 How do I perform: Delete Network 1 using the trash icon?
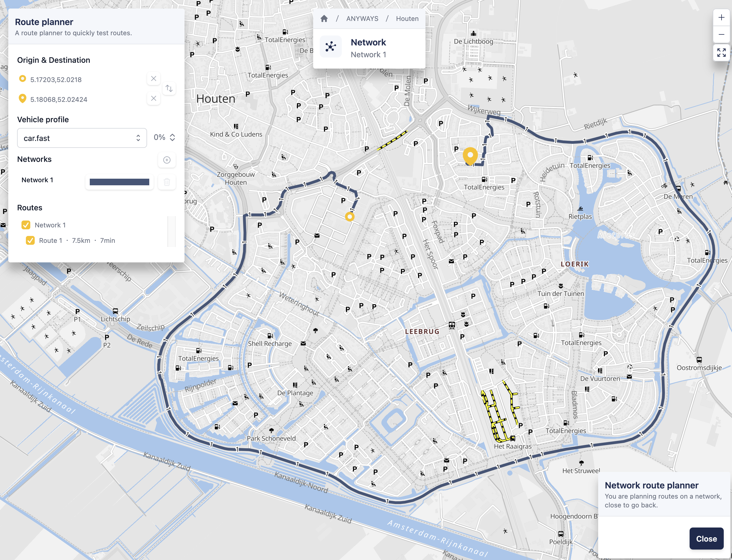tap(167, 182)
